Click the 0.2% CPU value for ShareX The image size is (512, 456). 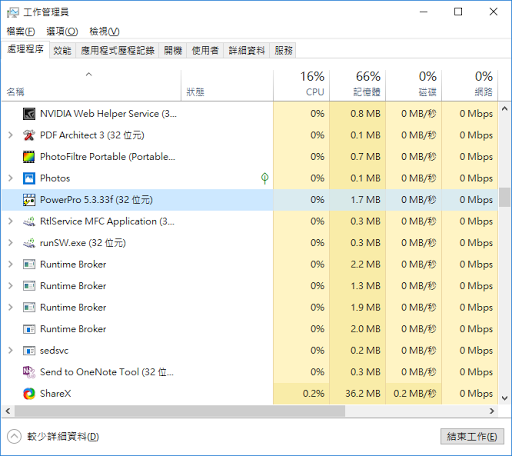(x=313, y=394)
